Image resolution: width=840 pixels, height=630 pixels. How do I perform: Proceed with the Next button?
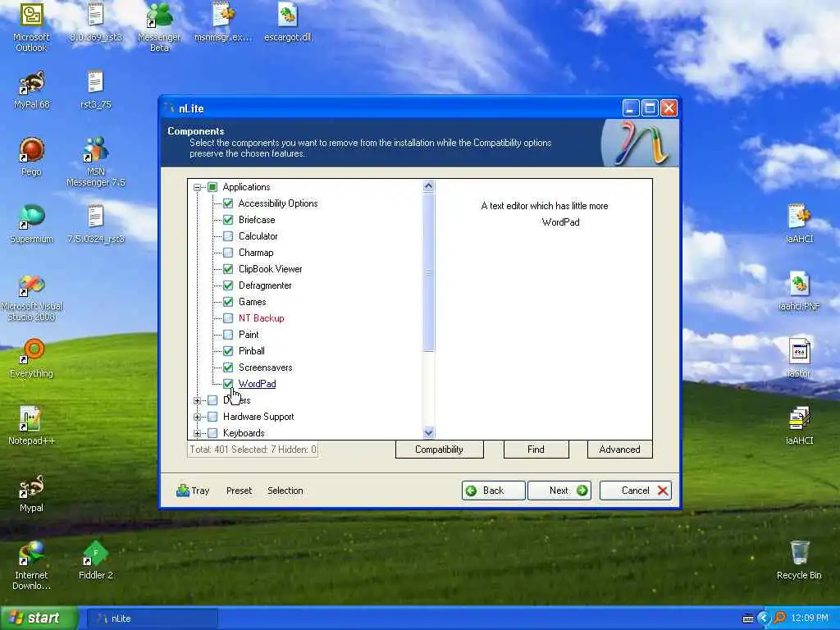point(559,491)
